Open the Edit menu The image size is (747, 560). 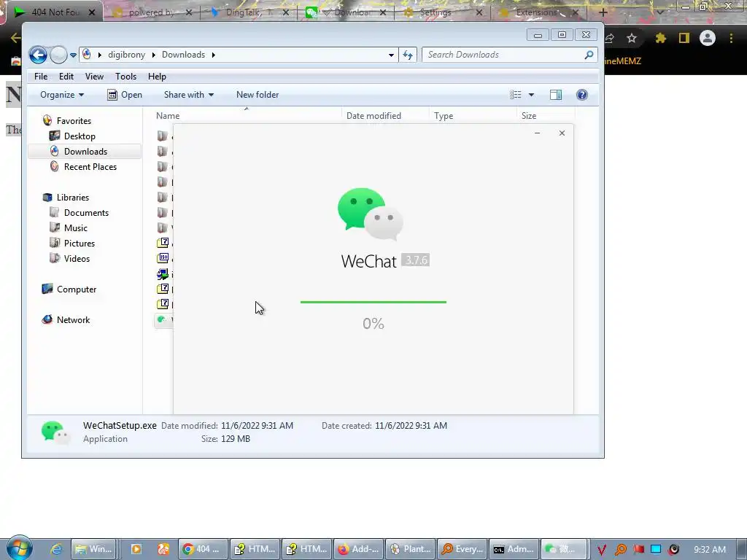point(66,76)
